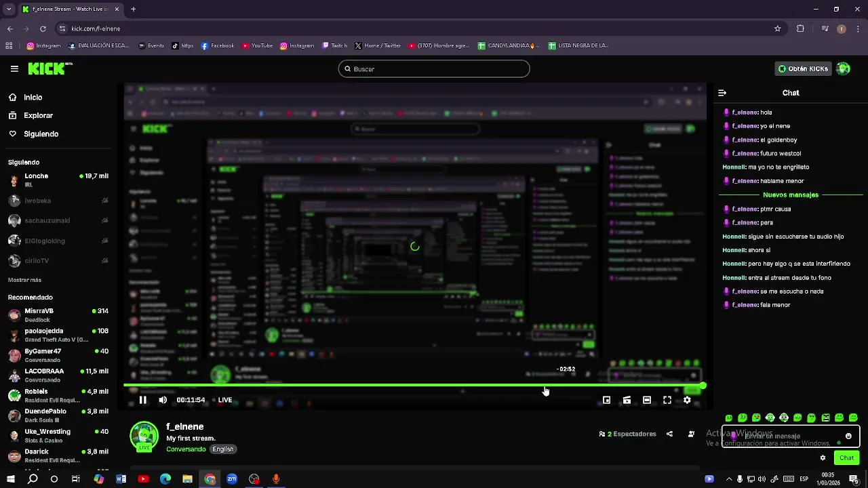Viewport: 868px width, 488px height.
Task: Open the user actions icon beside share
Action: (691, 434)
